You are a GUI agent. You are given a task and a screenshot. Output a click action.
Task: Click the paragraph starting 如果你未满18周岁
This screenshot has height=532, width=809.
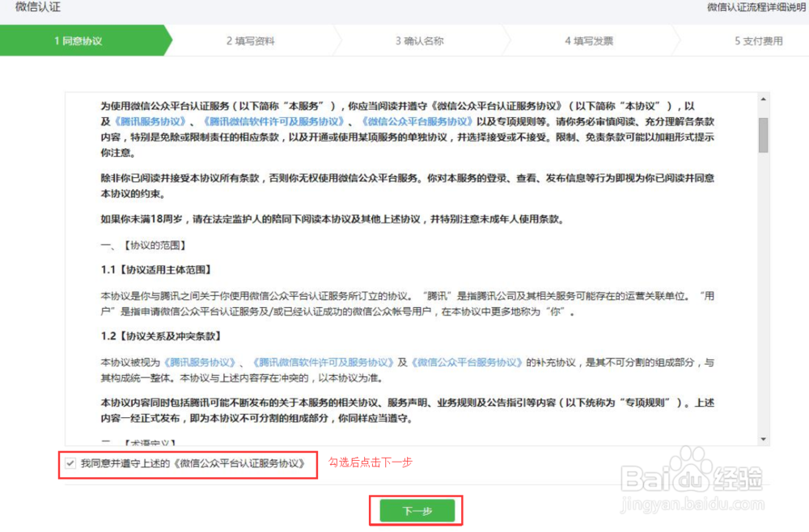(332, 219)
